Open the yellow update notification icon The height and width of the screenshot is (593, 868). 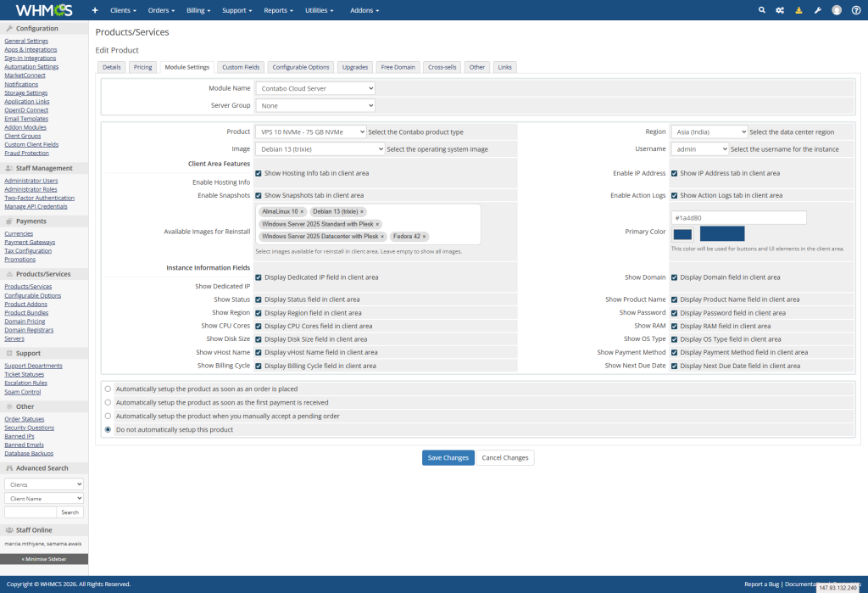click(798, 10)
